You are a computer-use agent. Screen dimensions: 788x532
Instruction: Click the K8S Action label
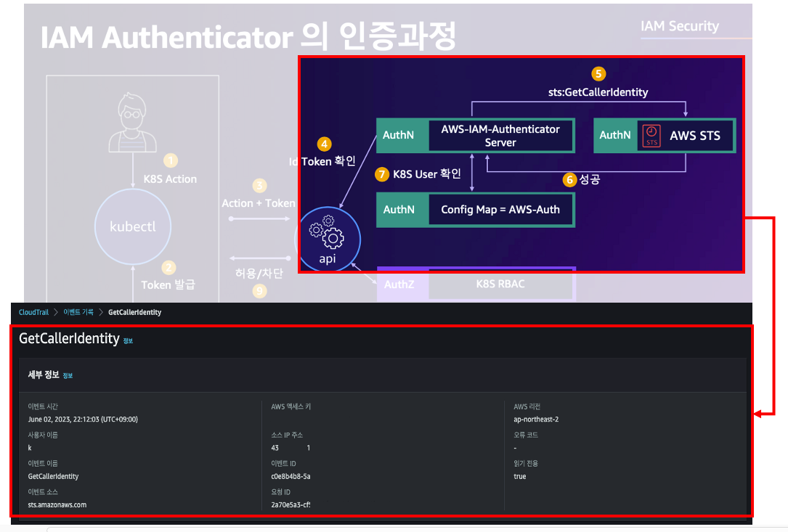170,179
